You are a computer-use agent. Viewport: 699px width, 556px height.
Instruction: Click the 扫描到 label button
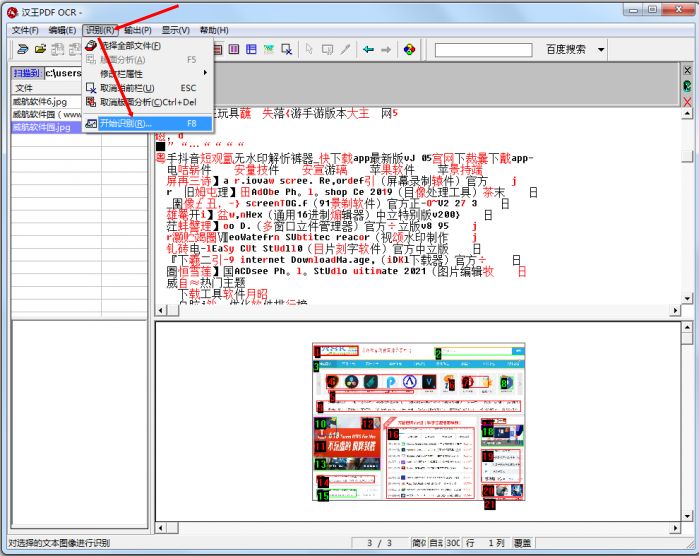(27, 73)
